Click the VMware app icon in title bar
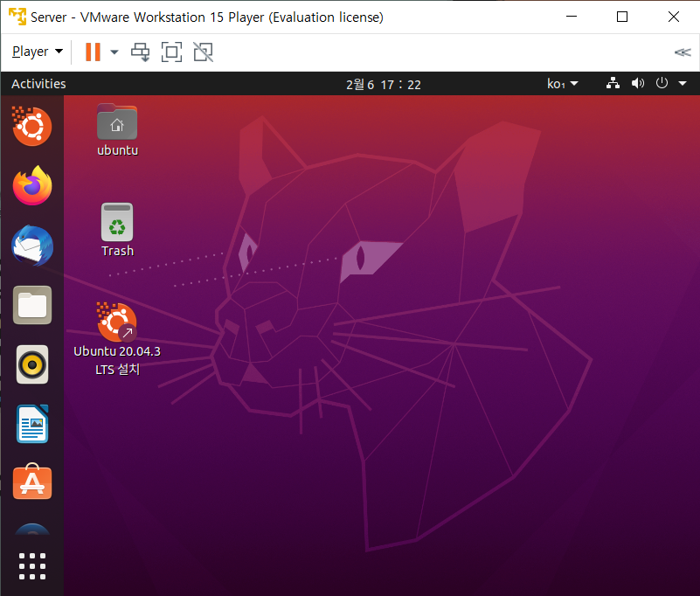The height and width of the screenshot is (596, 700). point(17,17)
